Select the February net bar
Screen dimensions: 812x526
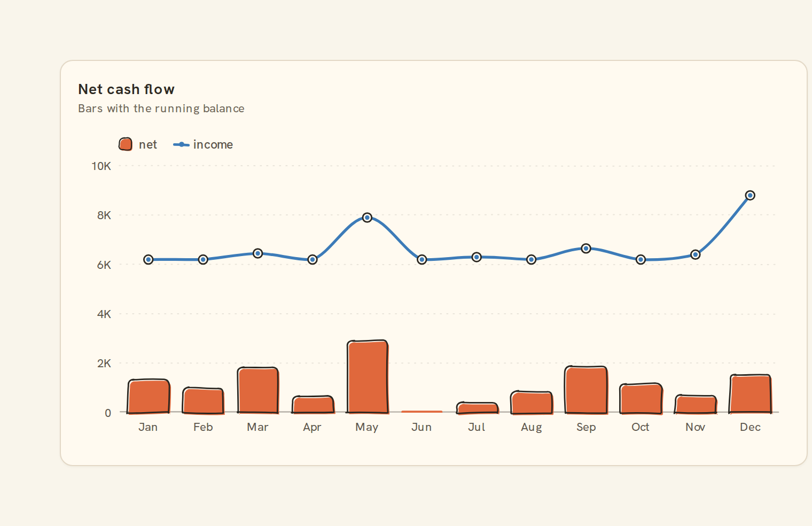click(203, 400)
